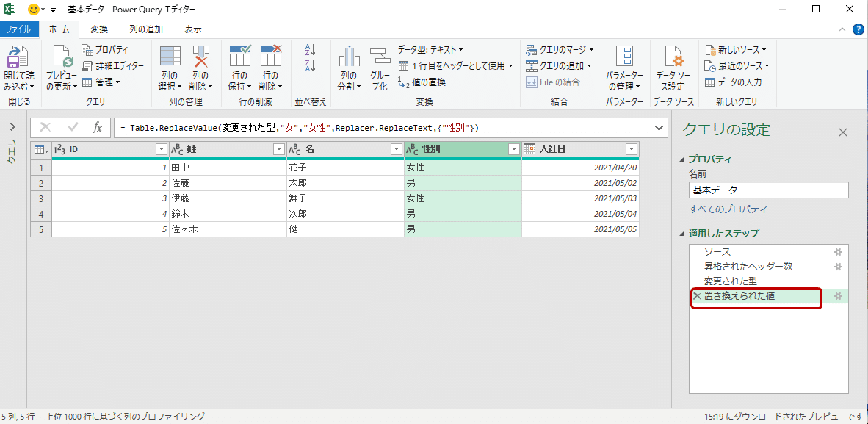Sort ascending with the A-Z icon
This screenshot has width=868, height=424.
310,51
